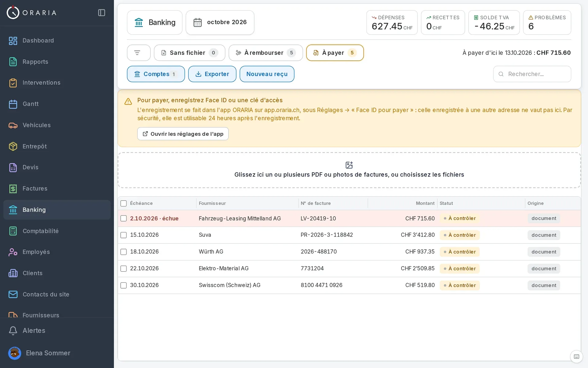The image size is (588, 368).
Task: Open the Gantt view
Action: [x=57, y=104]
